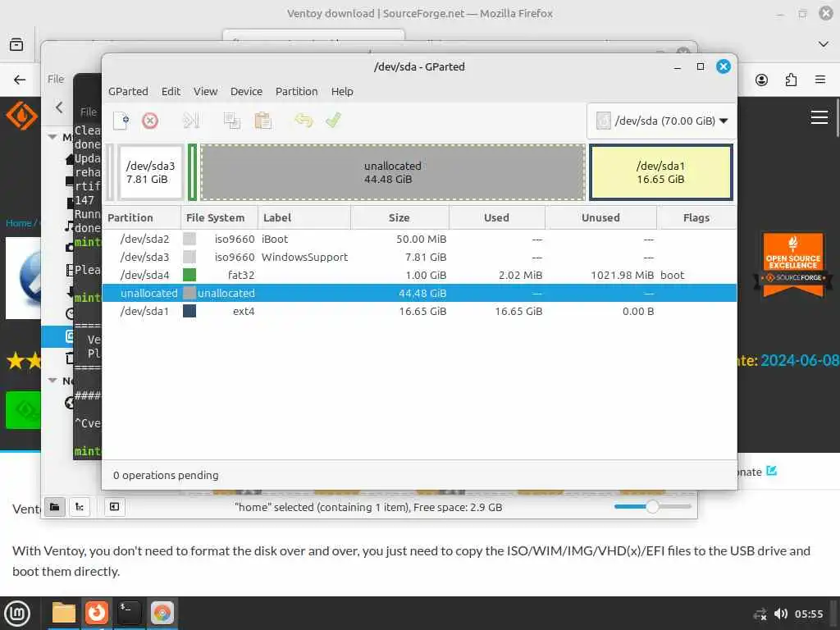Screen dimensions: 840x630
Task: Sort by the Label column header
Action: (x=304, y=218)
